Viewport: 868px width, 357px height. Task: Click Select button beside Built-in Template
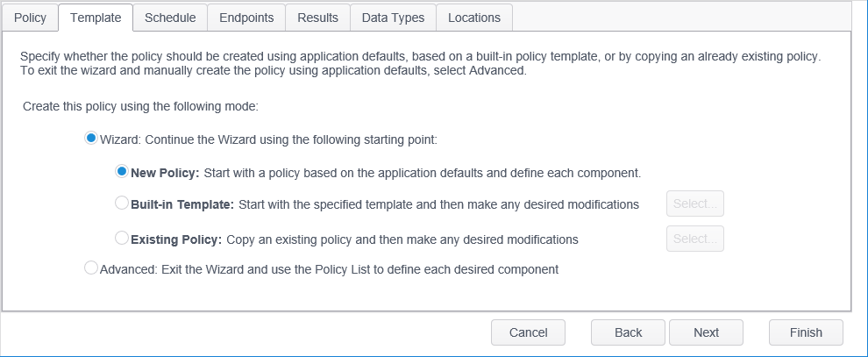[x=695, y=203]
